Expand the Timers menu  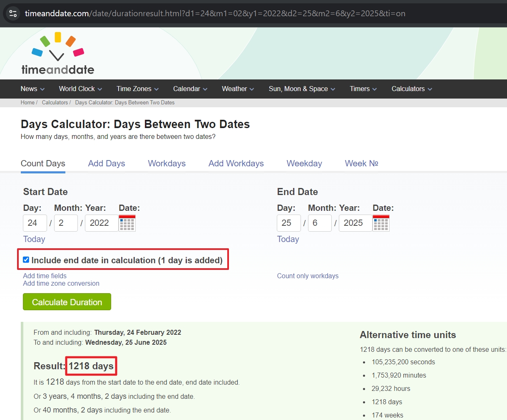363,89
